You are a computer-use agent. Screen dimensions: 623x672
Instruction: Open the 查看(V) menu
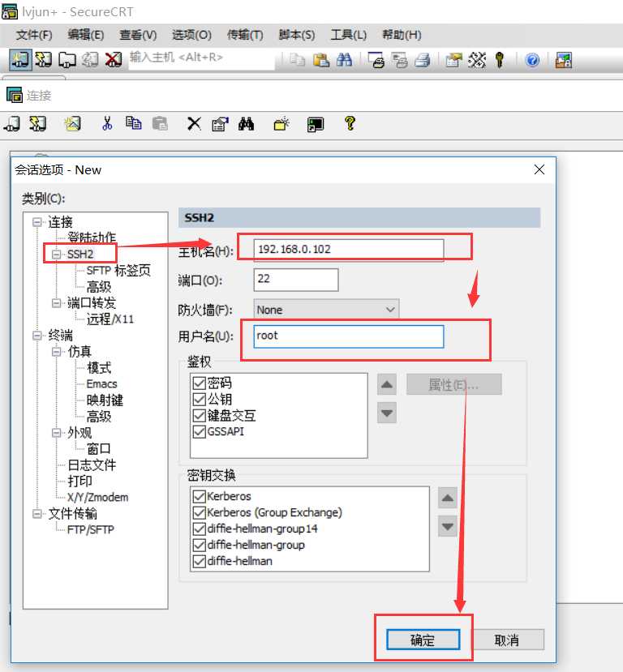(x=138, y=35)
